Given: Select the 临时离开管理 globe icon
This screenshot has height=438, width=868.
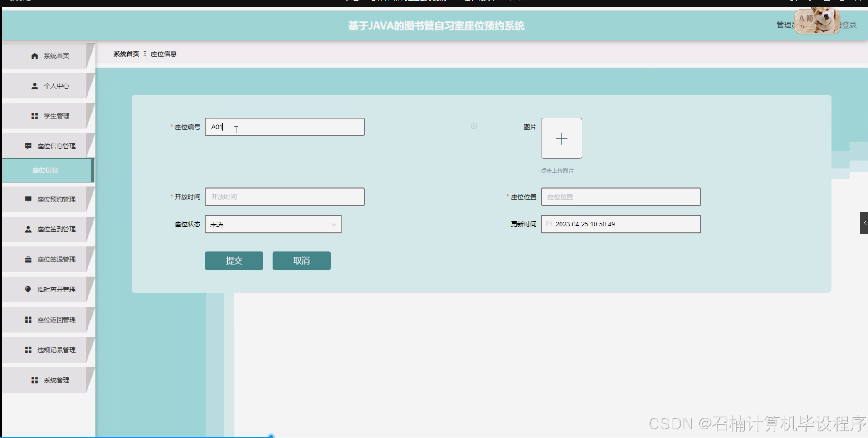Looking at the screenshot, I should coord(27,290).
